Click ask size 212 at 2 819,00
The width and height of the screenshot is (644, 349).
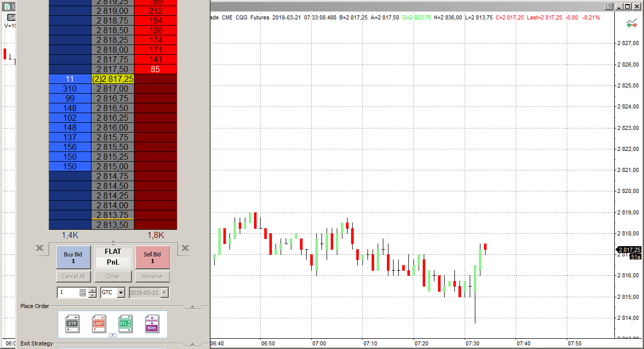click(156, 11)
